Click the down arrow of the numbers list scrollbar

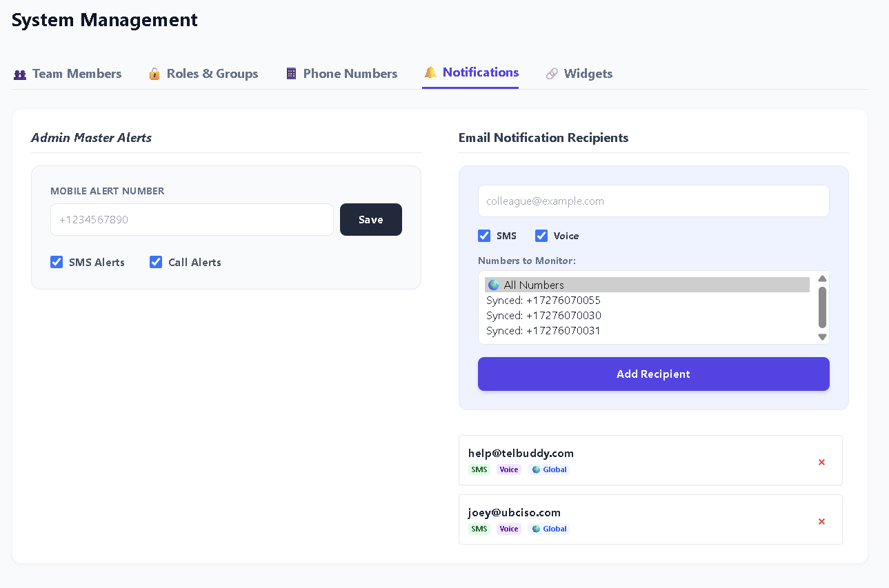click(x=822, y=337)
